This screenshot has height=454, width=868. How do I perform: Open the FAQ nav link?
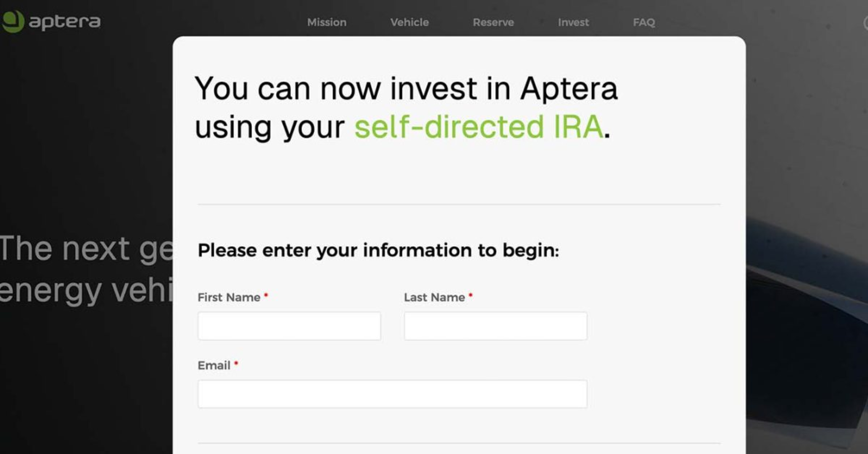tap(644, 22)
